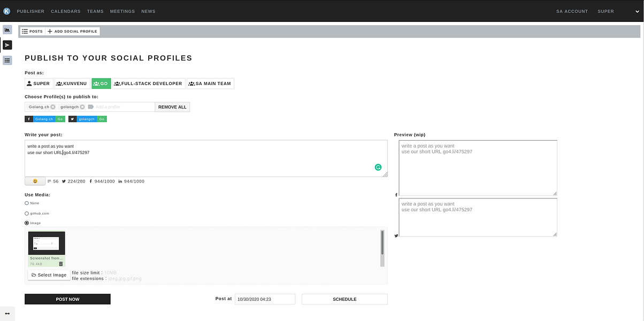This screenshot has height=321, width=644.
Task: Click the Post Now button
Action: (x=67, y=299)
